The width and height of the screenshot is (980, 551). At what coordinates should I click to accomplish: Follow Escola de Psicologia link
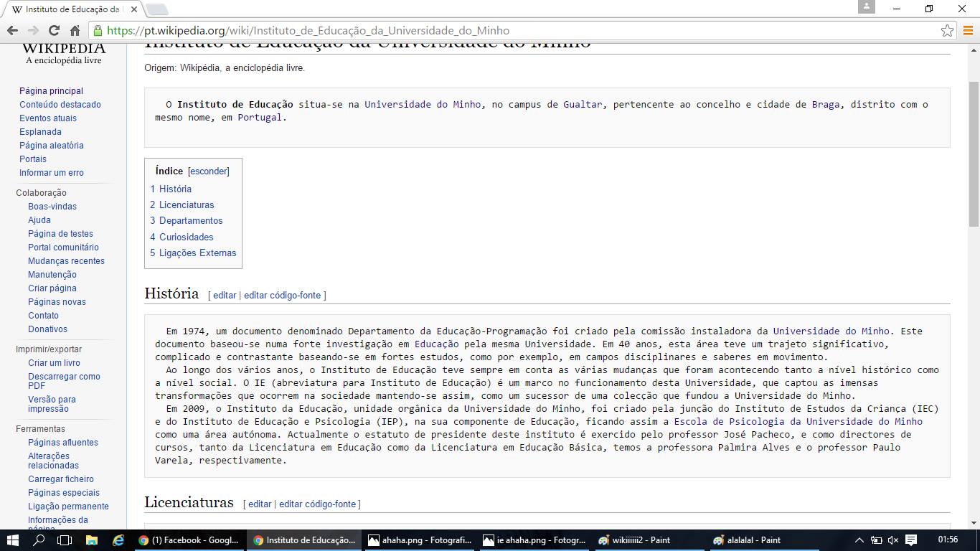pos(798,422)
